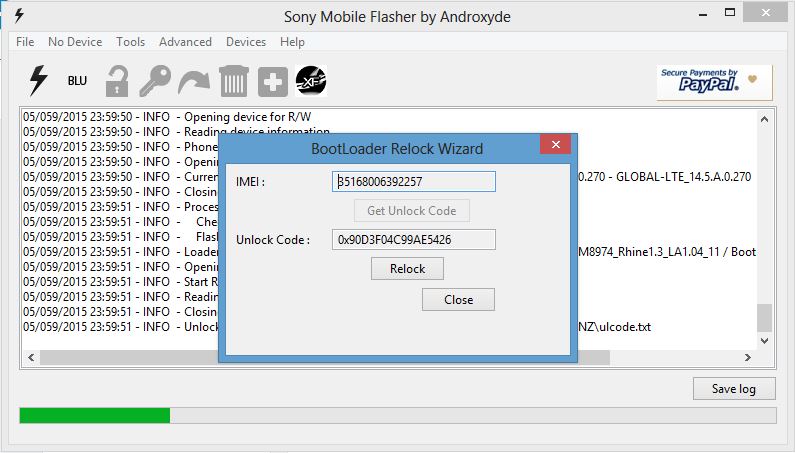The width and height of the screenshot is (795, 453).
Task: Click the lightning bolt Flash device icon
Action: 38,80
